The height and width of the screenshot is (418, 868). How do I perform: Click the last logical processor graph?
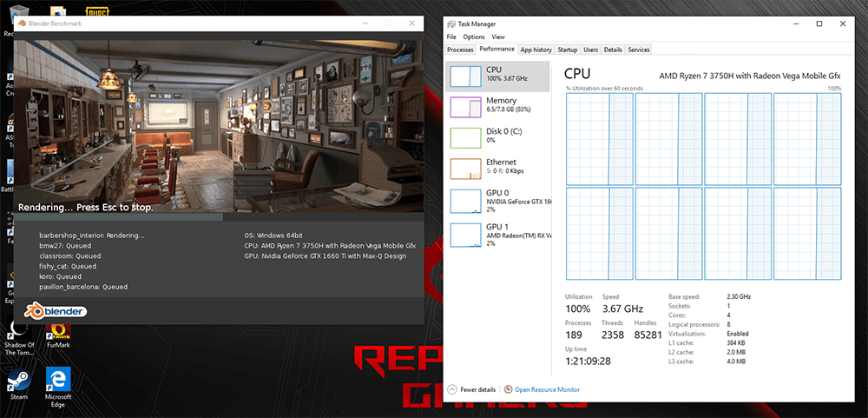[807, 234]
